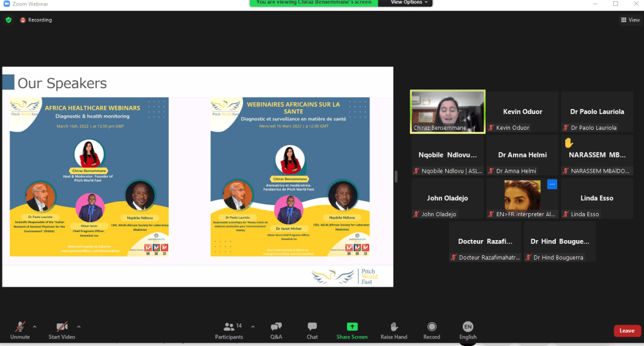Click the green encryption shield icon
Screen dimensions: 644x346
tap(8, 20)
